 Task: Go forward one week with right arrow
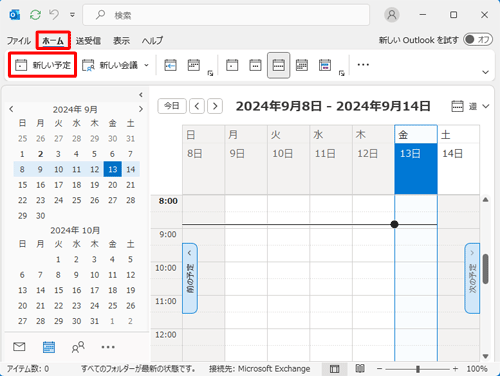[215, 106]
